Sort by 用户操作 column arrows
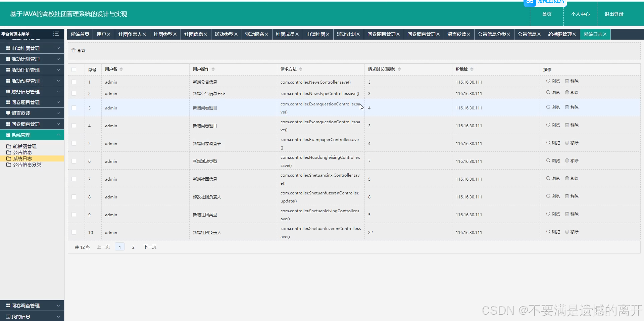Viewport: 644px width, 321px height. pos(213,69)
